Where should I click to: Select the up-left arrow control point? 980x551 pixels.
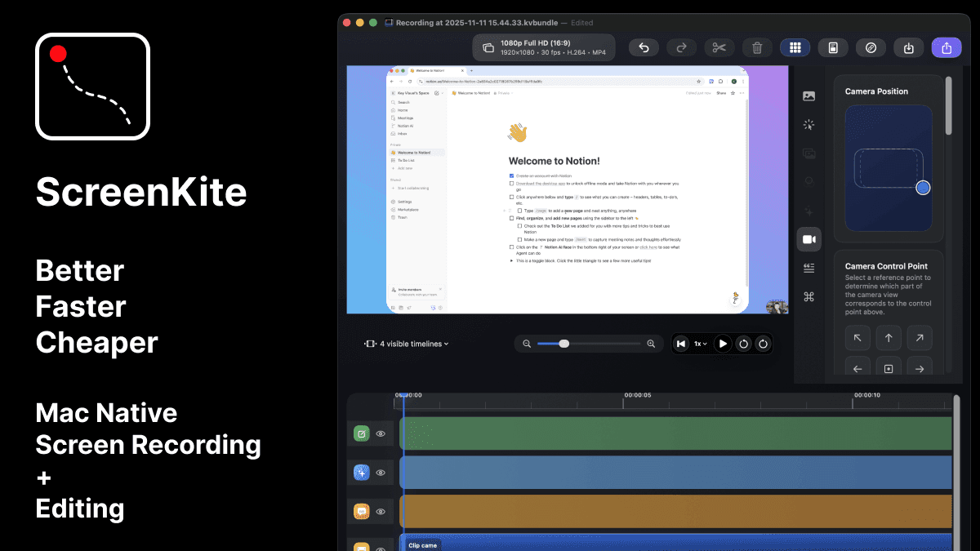point(857,337)
